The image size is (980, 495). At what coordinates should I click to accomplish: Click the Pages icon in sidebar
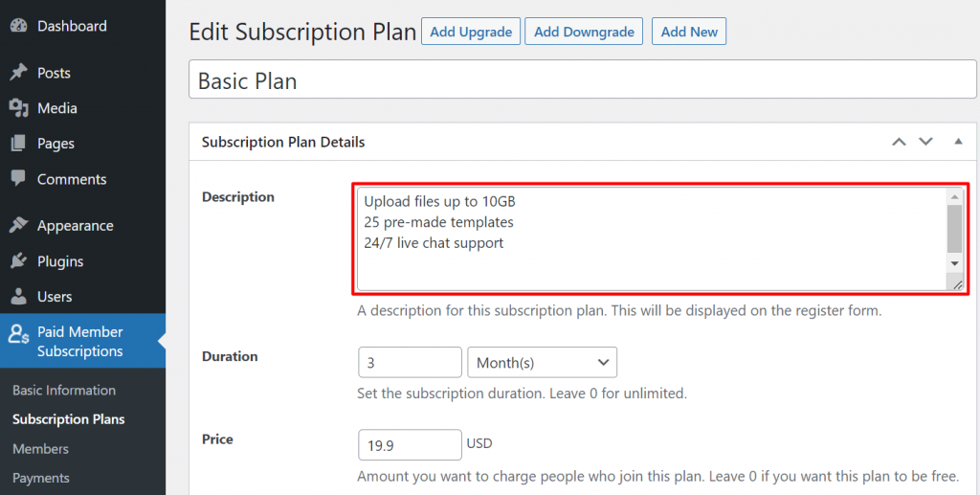tap(18, 144)
